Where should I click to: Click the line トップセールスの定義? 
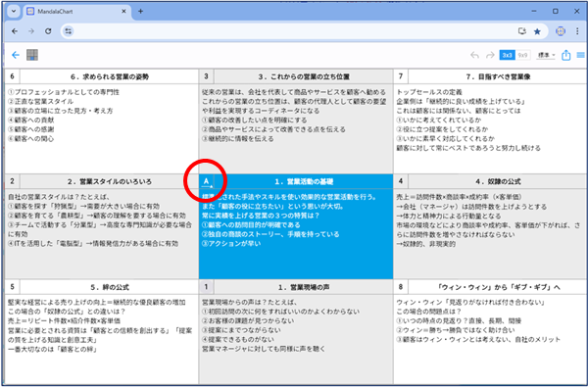[x=430, y=92]
